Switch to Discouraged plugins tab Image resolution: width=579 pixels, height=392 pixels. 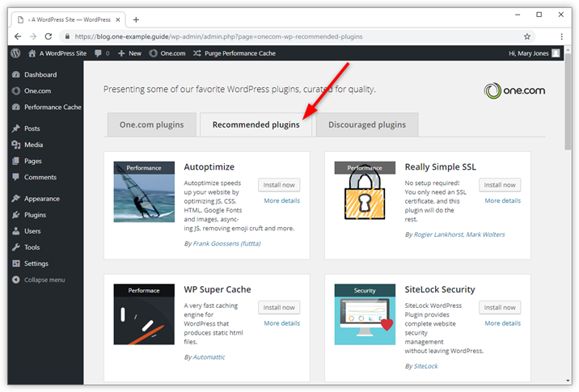367,124
